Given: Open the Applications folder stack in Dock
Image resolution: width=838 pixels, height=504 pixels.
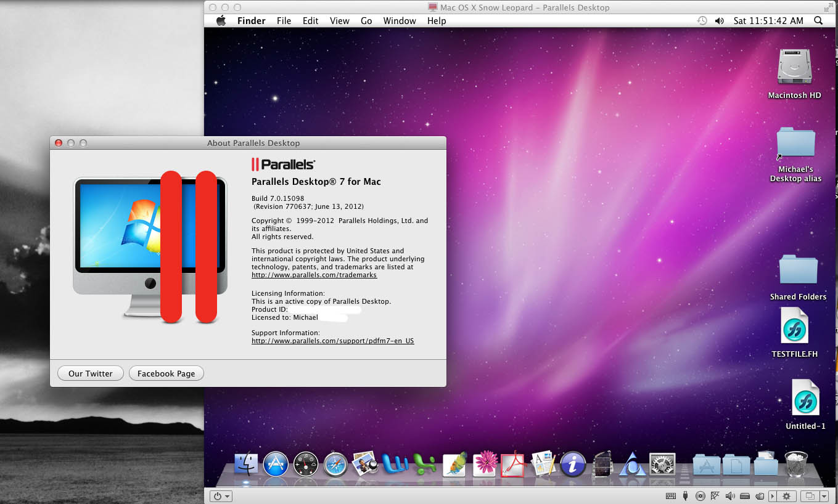Looking at the screenshot, I should [x=706, y=465].
